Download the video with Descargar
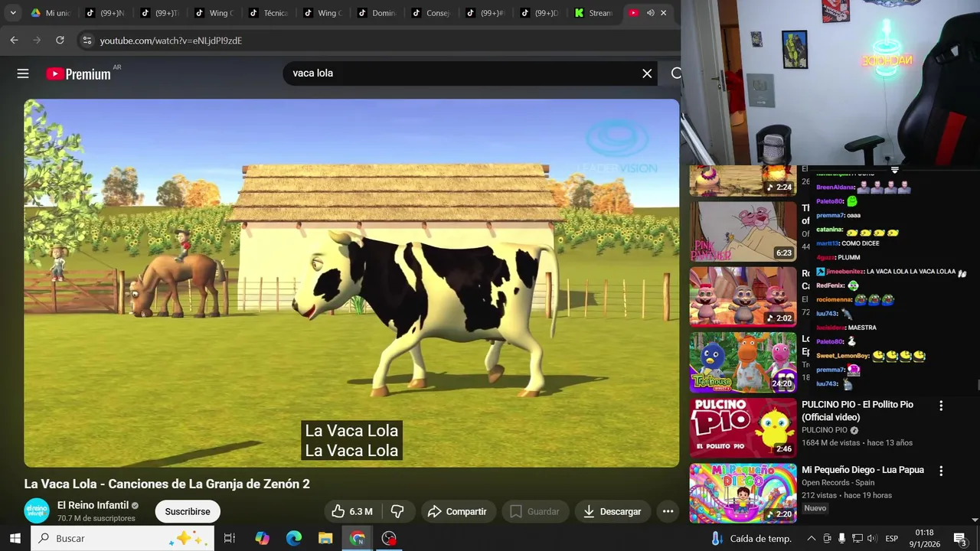Image resolution: width=980 pixels, height=551 pixels. coord(612,511)
